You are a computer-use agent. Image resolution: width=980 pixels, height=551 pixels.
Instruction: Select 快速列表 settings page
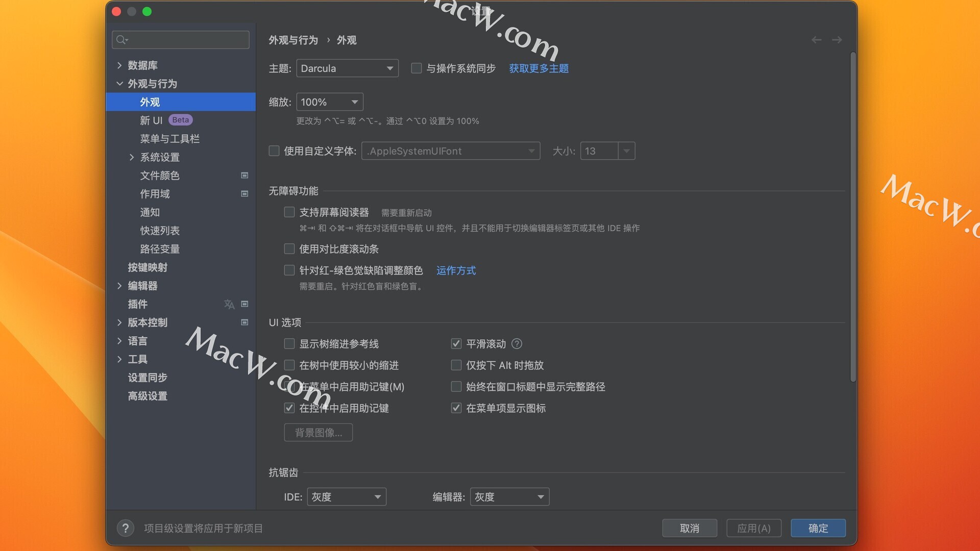coord(181,231)
